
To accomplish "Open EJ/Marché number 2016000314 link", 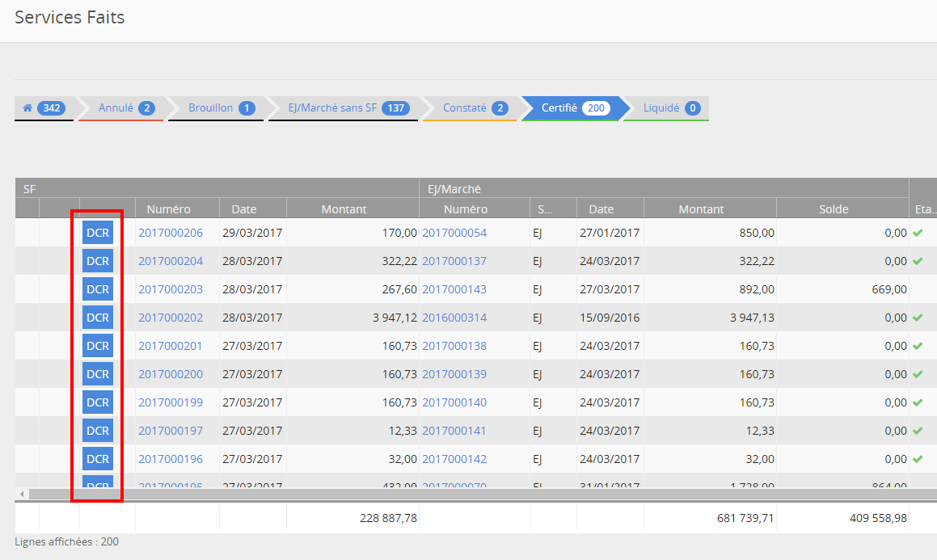I will pos(454,318).
